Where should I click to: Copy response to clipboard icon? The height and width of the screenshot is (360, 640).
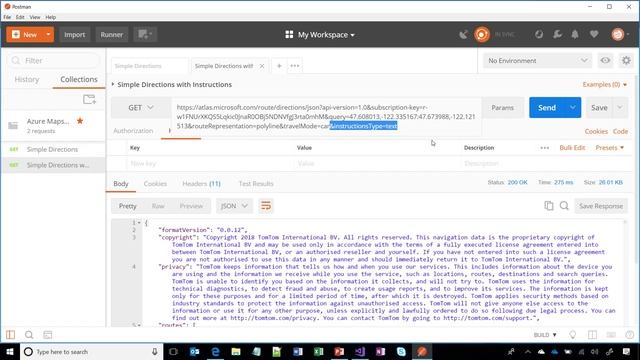(x=549, y=206)
